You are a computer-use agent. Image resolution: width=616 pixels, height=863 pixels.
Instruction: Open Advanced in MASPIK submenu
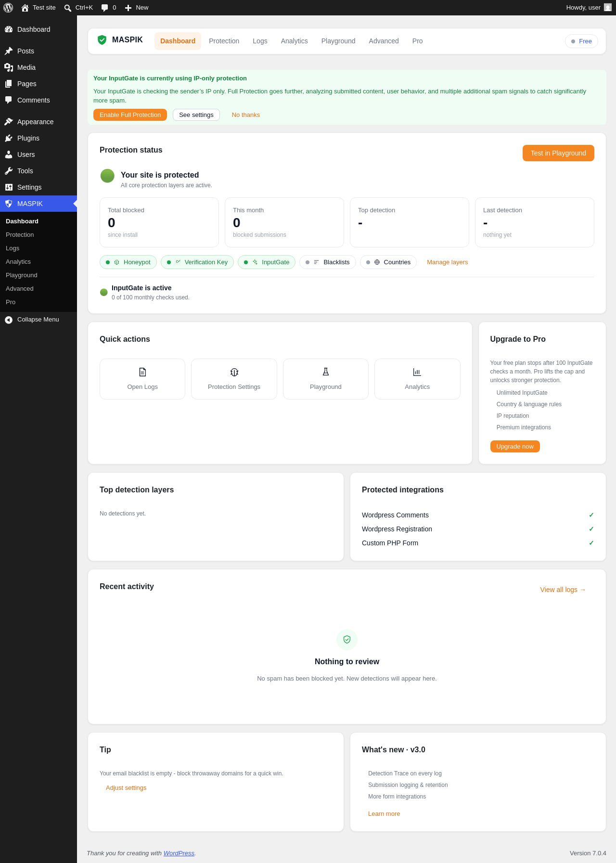(x=38, y=289)
